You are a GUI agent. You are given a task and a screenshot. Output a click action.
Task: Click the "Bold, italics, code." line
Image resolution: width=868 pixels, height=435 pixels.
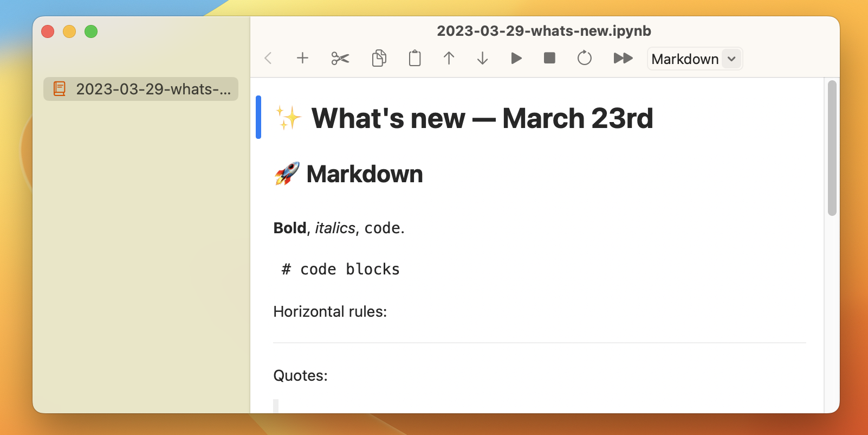(339, 228)
